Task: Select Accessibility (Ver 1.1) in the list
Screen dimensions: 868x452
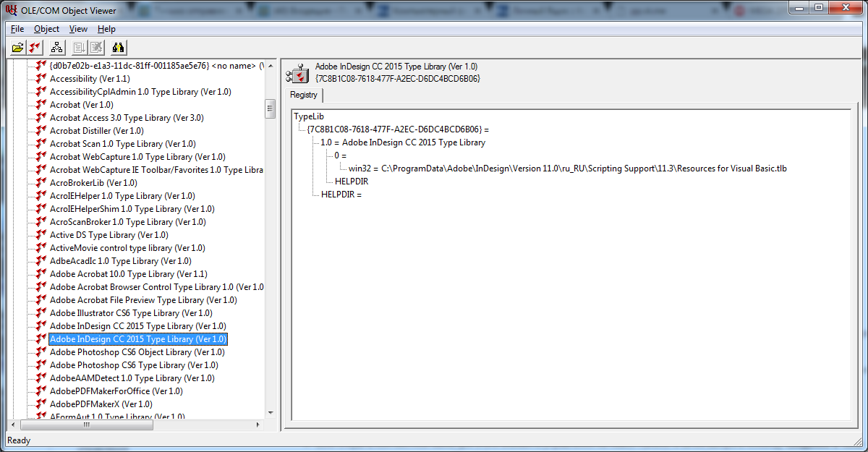Action: pos(90,79)
